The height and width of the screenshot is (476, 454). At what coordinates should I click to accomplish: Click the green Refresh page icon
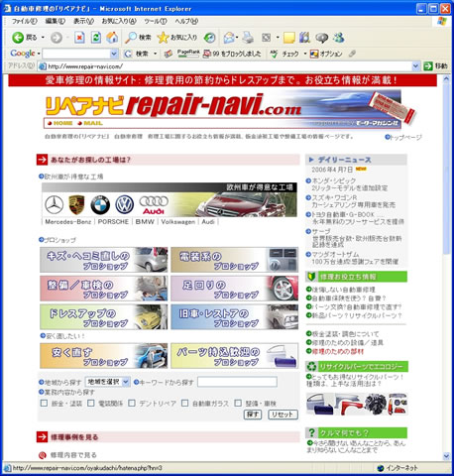[x=96, y=38]
